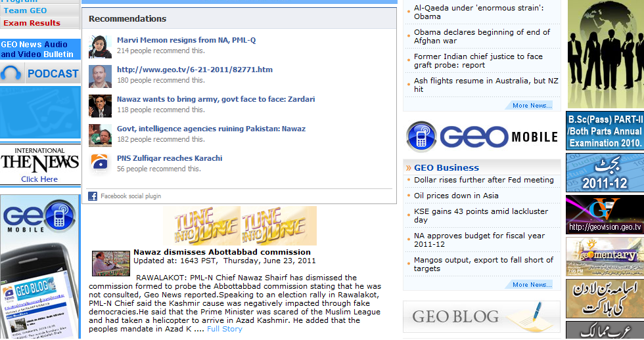Open 'Oil prices down in Asia' story
Image resolution: width=644 pixels, height=340 pixels.
(456, 196)
